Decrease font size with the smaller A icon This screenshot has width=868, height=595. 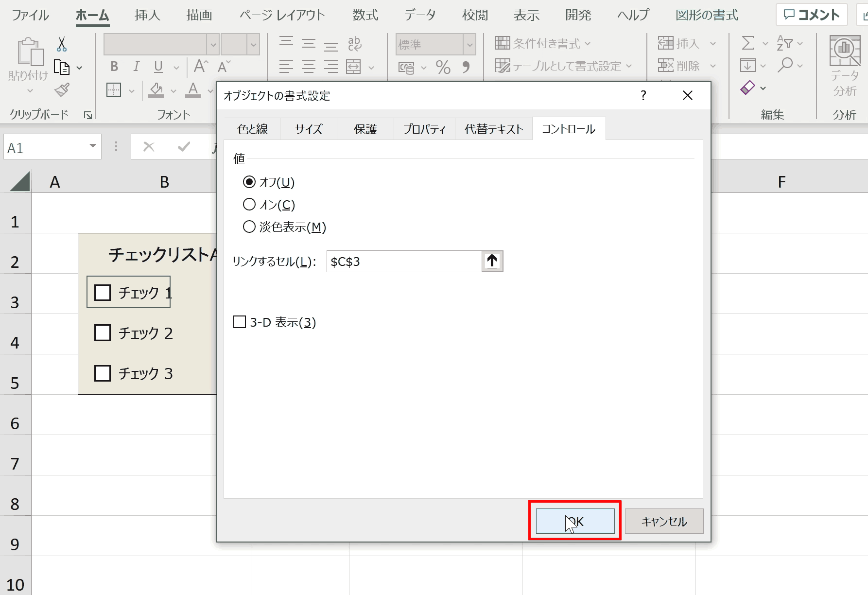pos(224,66)
